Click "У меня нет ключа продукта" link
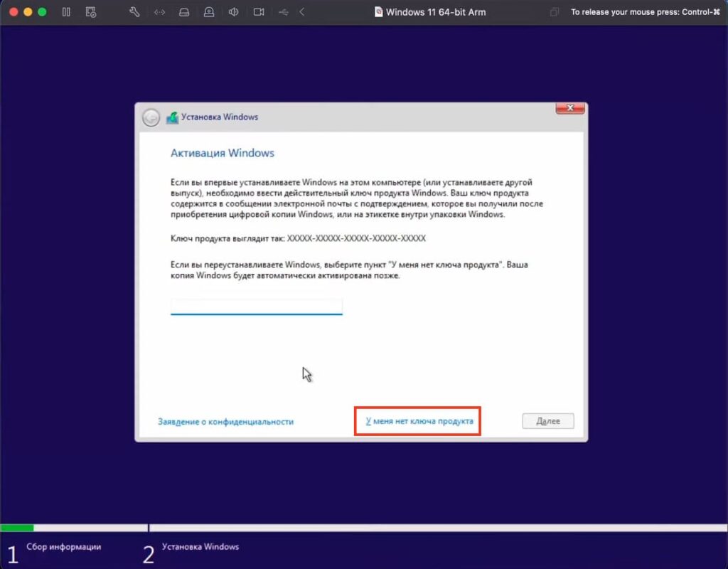This screenshot has height=569, width=728. coord(419,421)
